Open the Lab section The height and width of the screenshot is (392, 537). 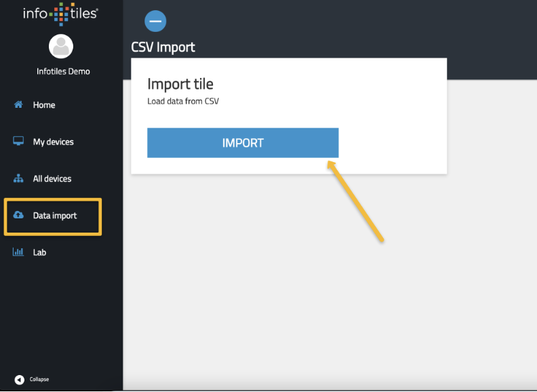point(39,252)
